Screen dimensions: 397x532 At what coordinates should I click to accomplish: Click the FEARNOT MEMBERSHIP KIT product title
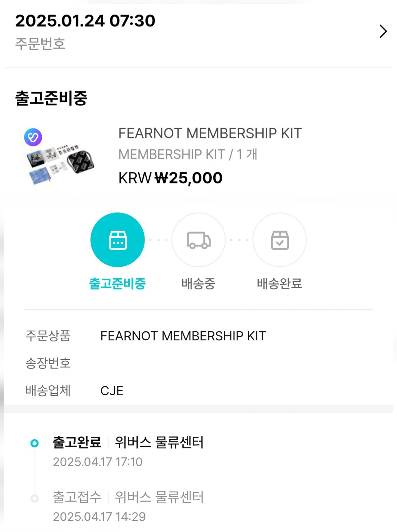[210, 133]
